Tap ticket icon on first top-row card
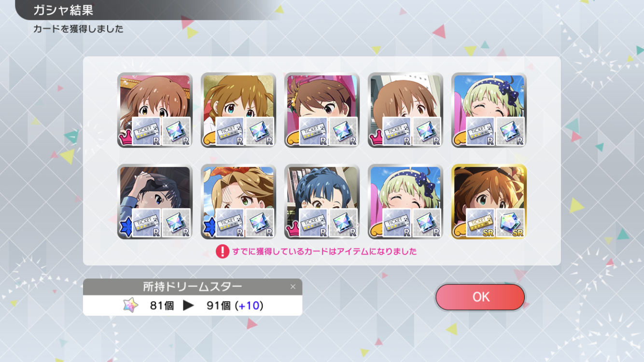 coord(147,131)
